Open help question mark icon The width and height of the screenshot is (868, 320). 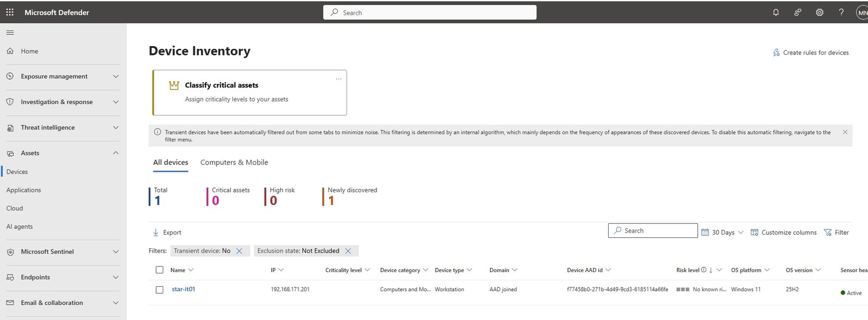[x=841, y=12]
